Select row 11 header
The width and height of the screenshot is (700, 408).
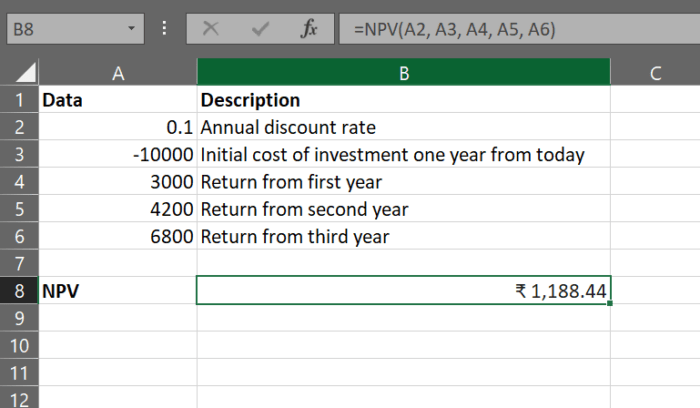[19, 372]
